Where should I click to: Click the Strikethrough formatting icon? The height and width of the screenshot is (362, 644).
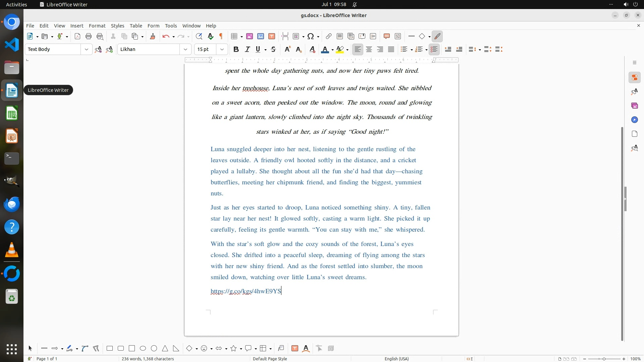point(273,50)
